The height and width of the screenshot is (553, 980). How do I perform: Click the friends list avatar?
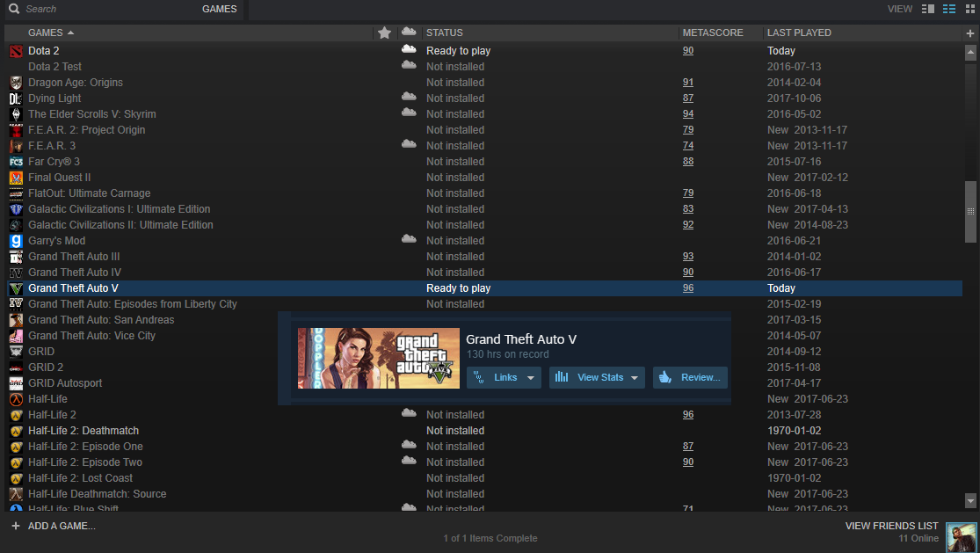point(961,537)
